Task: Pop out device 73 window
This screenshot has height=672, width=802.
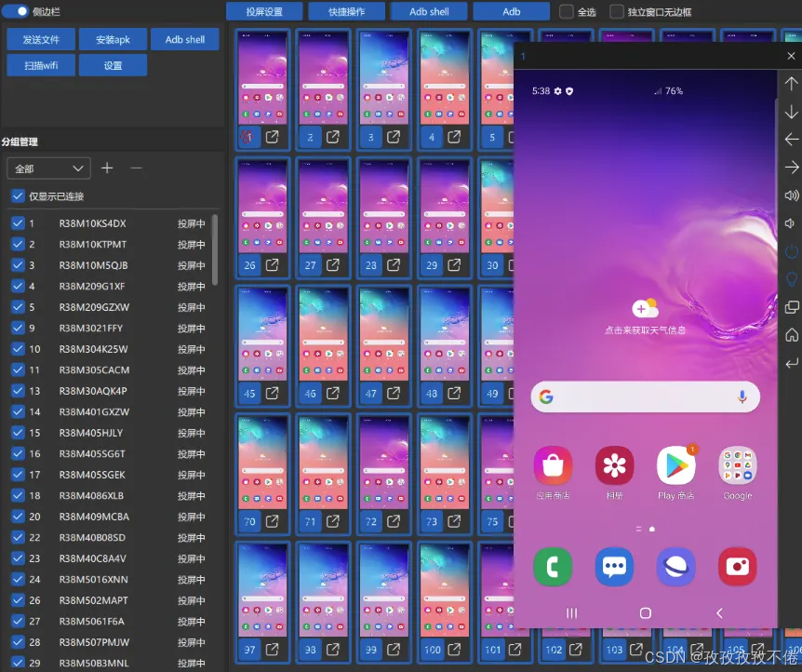Action: (454, 521)
